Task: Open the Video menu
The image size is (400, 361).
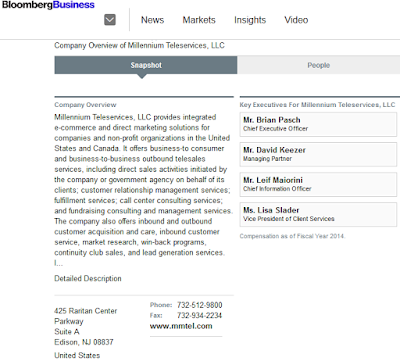Action: point(296,20)
